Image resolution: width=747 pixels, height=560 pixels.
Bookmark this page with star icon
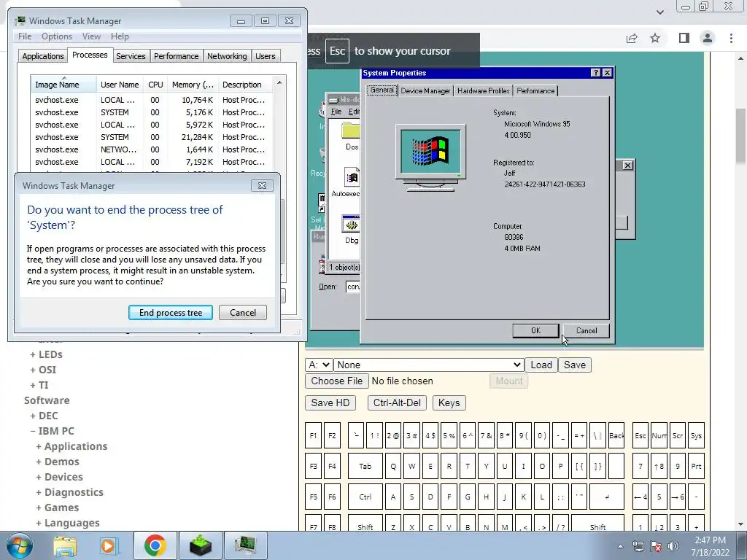pyautogui.click(x=655, y=38)
